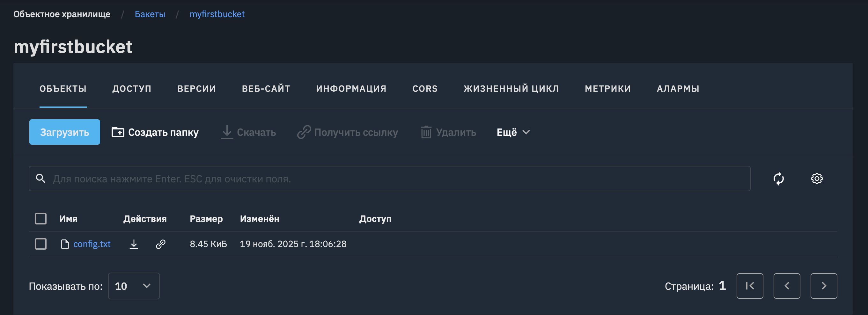The height and width of the screenshot is (315, 868).
Task: Open the rows-per-page dropdown showing 10
Action: coord(133,286)
